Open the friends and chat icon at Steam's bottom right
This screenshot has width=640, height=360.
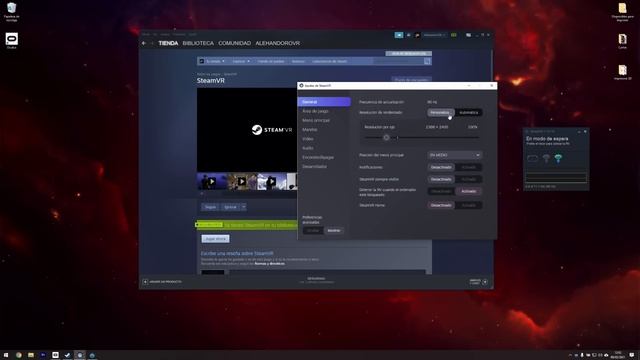coord(485,282)
